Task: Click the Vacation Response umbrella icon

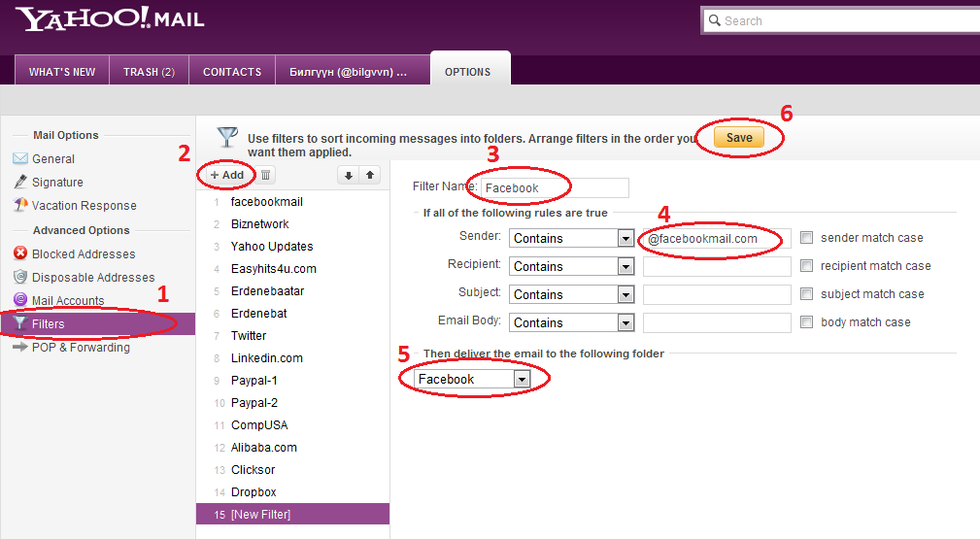Action: coord(20,205)
